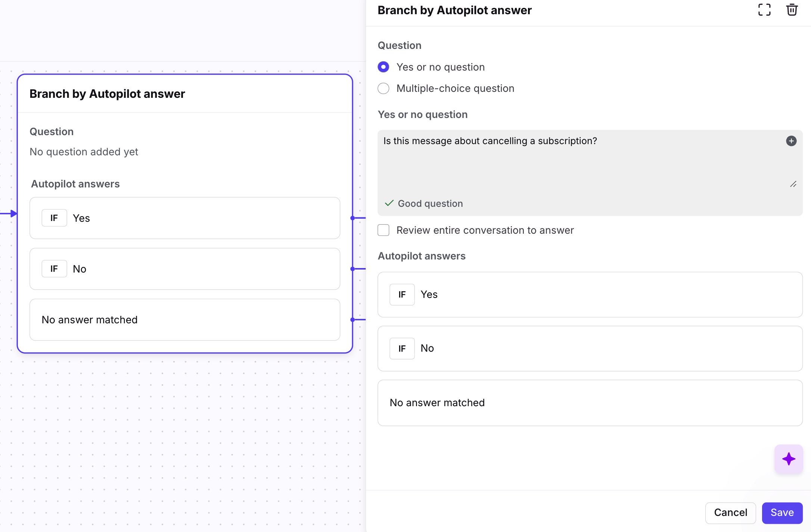Click the No branch output connector dot
This screenshot has height=532, width=811.
point(352,269)
